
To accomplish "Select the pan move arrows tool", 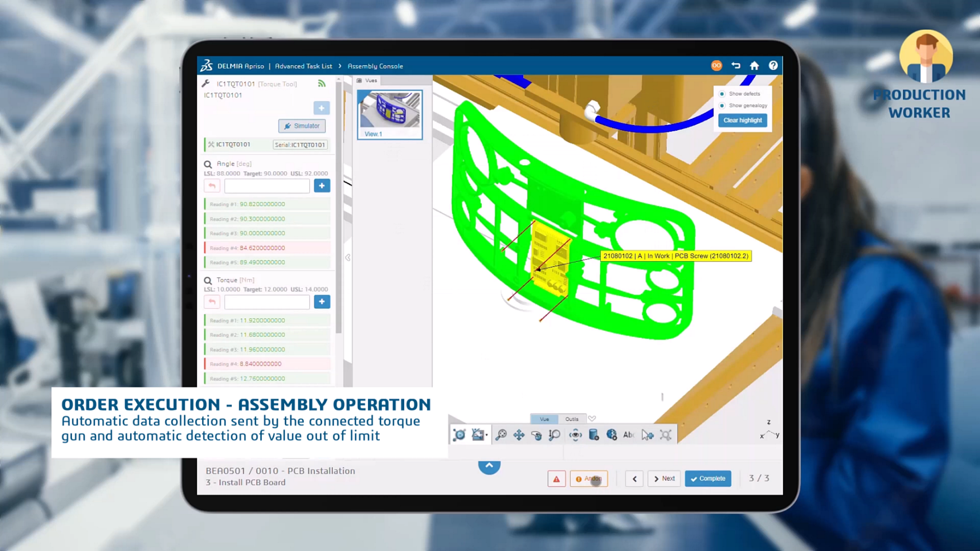I will (x=519, y=435).
